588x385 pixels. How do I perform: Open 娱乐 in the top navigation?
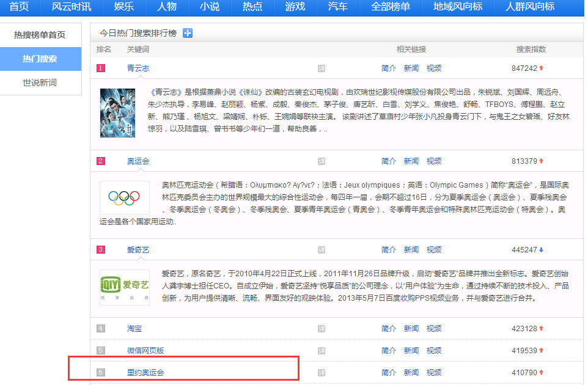(124, 6)
